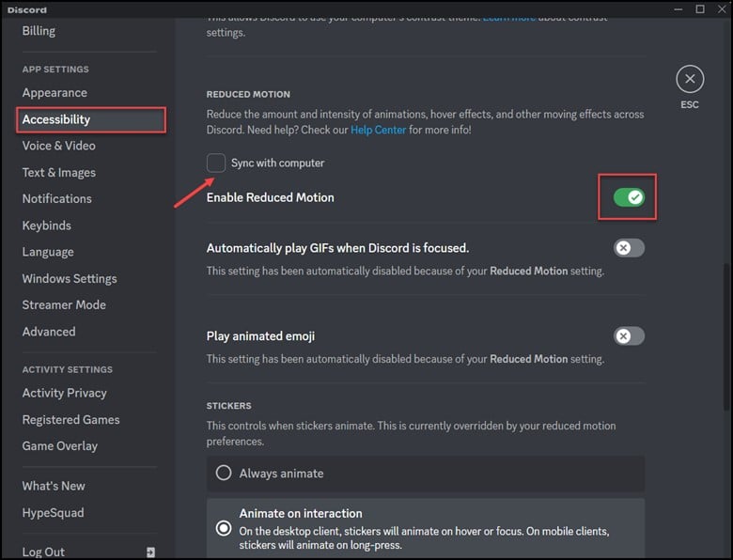Image resolution: width=733 pixels, height=560 pixels.
Task: Open the Help Center link
Action: pos(378,130)
